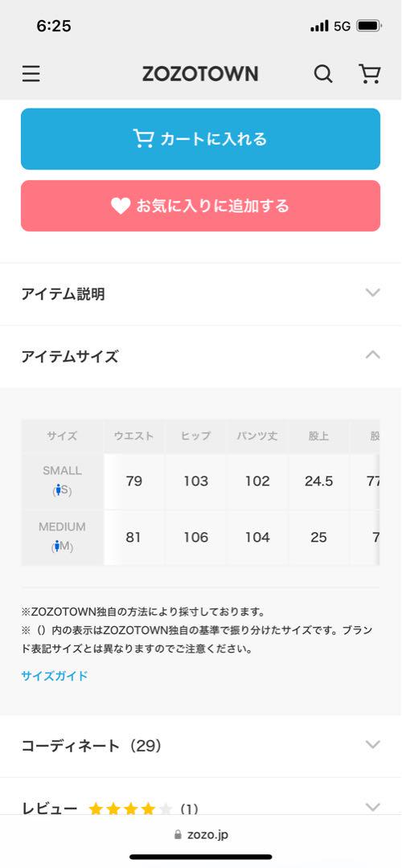Click the review star rating
The width and height of the screenshot is (402, 868).
coord(131,809)
